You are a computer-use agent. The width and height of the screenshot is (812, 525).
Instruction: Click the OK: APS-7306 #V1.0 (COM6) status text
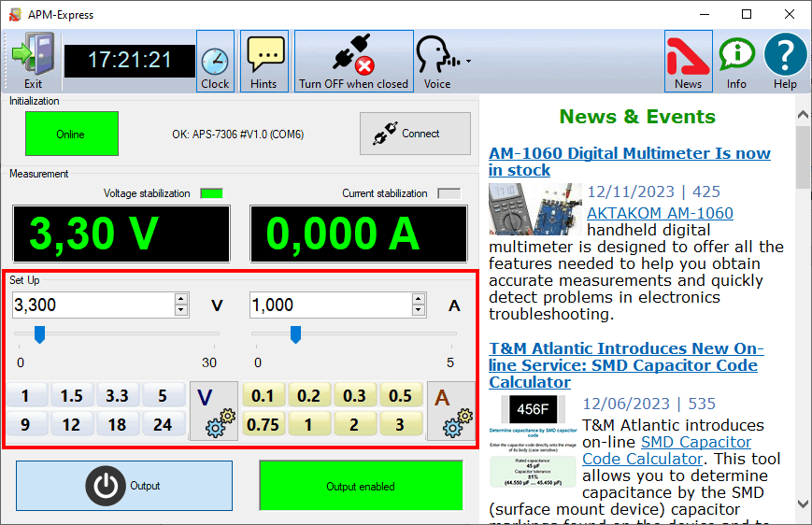pos(237,135)
